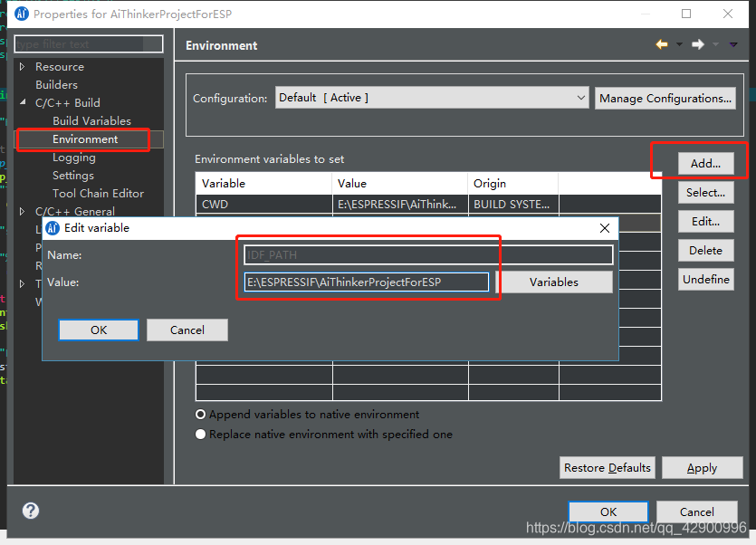
Task: Close the Properties window
Action: tap(728, 14)
